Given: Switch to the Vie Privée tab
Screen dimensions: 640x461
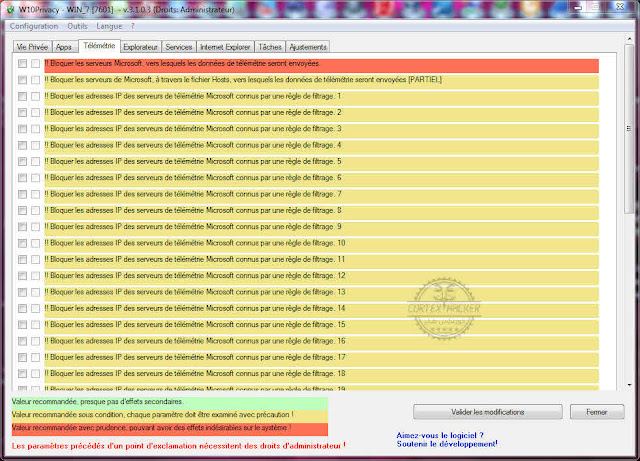Looking at the screenshot, I should tap(33, 47).
